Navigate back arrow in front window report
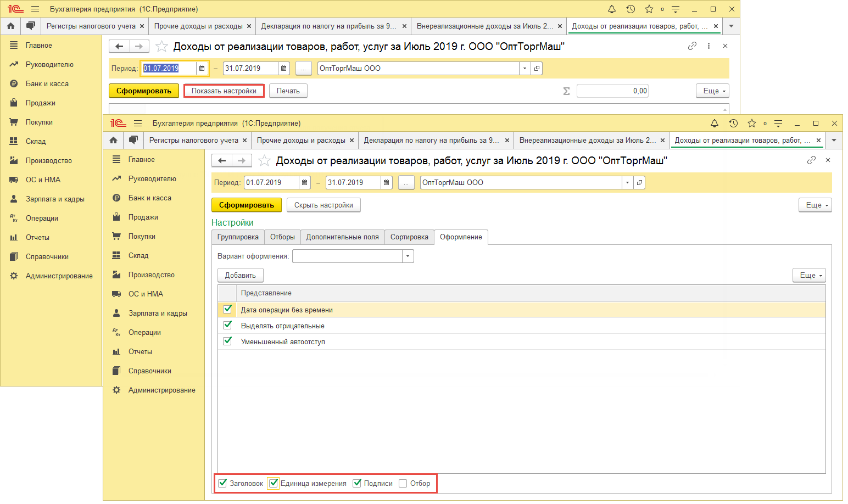Viewport: 848px width, 504px height. [222, 161]
